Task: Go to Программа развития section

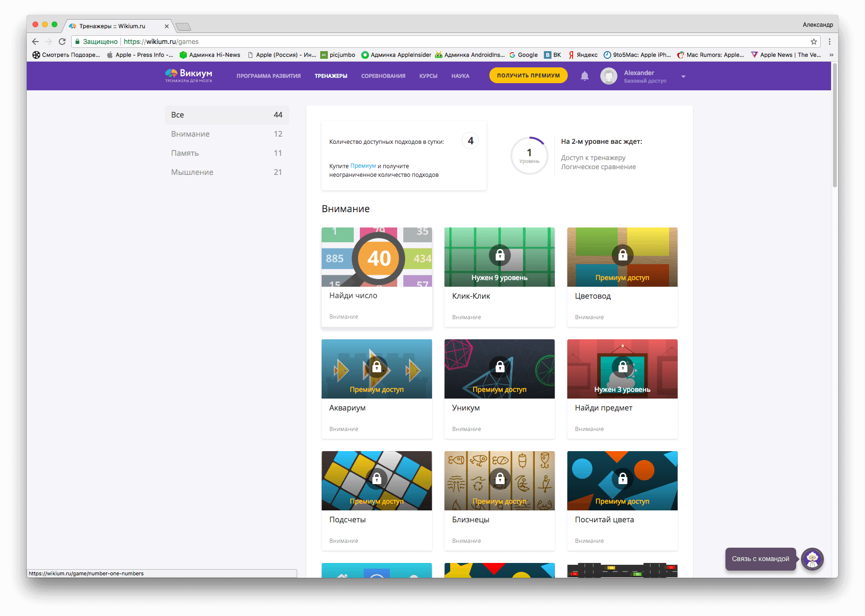Action: pos(268,76)
